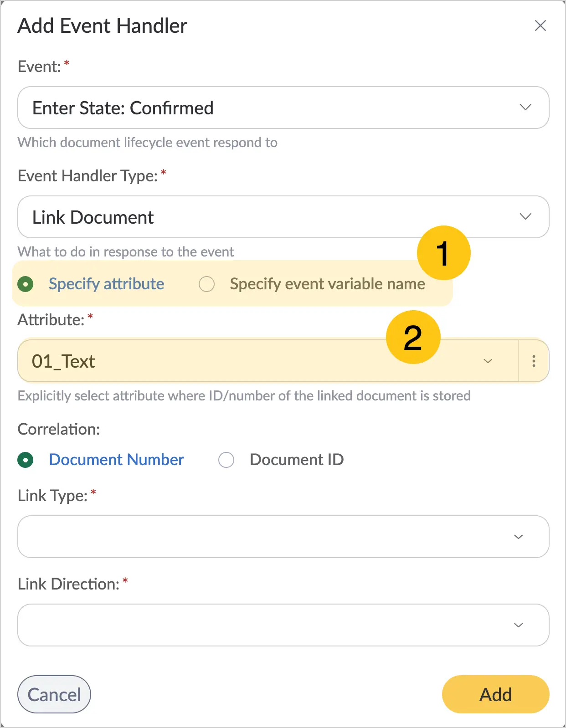Open the empty Link Type dropdown
566x728 pixels.
(283, 537)
